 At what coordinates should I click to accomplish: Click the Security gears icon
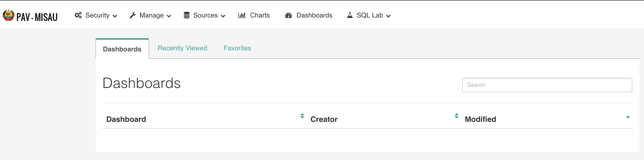pos(78,15)
